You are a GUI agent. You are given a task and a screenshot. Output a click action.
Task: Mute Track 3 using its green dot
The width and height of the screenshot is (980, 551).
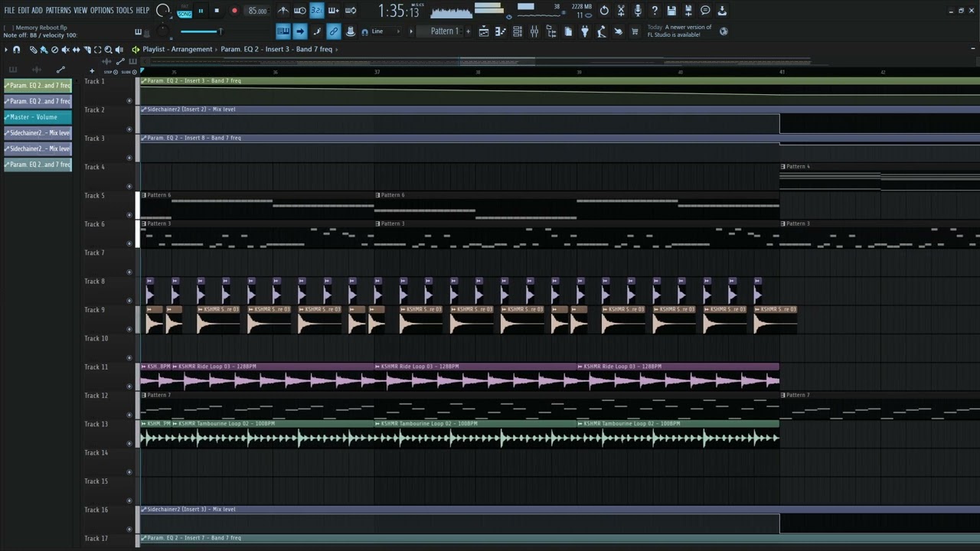129,158
